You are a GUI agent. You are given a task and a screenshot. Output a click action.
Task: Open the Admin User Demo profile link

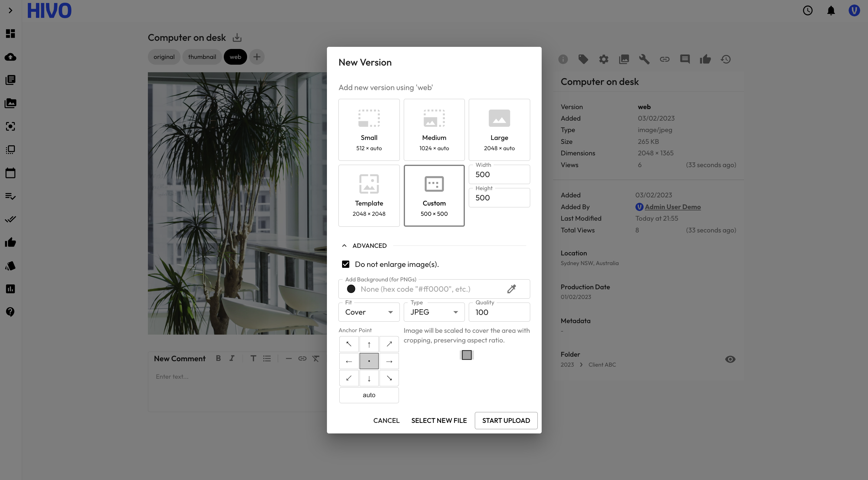pos(673,207)
